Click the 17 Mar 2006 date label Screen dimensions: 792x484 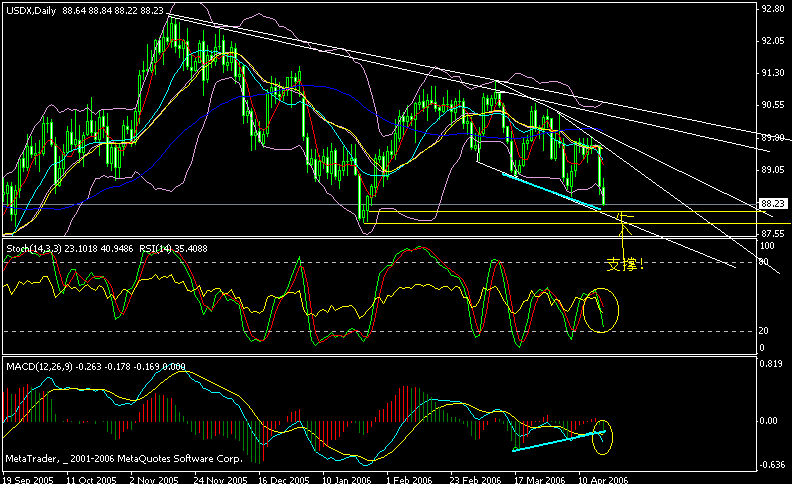tap(539, 479)
